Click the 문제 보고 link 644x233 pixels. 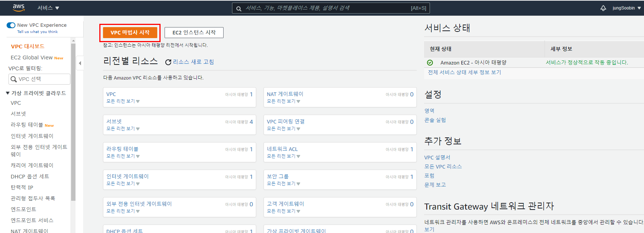coord(435,185)
